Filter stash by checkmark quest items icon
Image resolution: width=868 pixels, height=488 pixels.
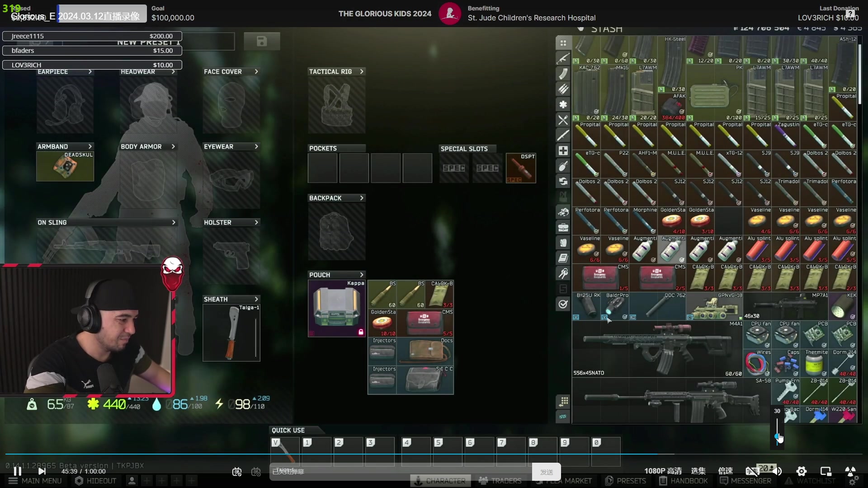click(563, 304)
